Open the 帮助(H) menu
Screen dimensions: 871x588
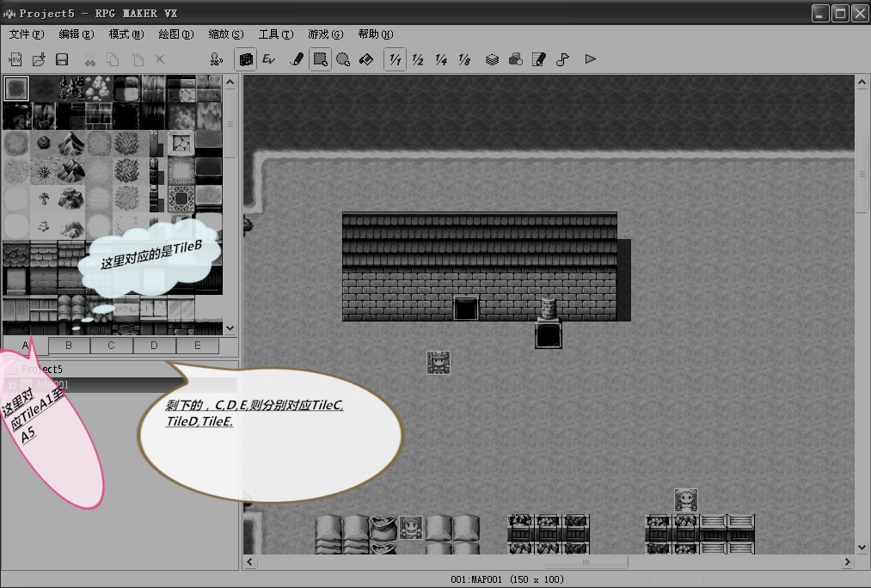[x=376, y=34]
